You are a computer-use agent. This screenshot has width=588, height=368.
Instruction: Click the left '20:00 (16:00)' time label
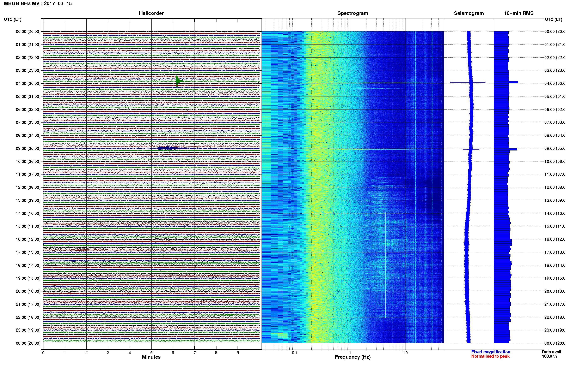tap(28, 291)
